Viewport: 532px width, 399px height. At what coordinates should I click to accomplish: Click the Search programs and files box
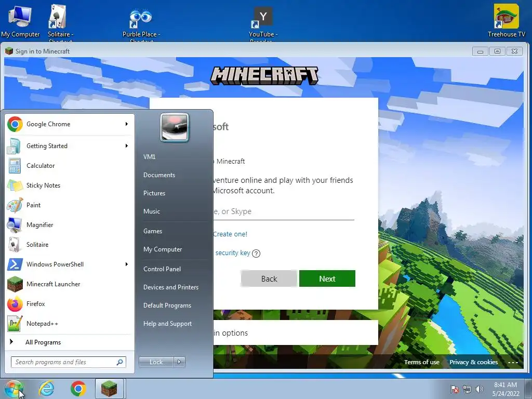[68, 362]
